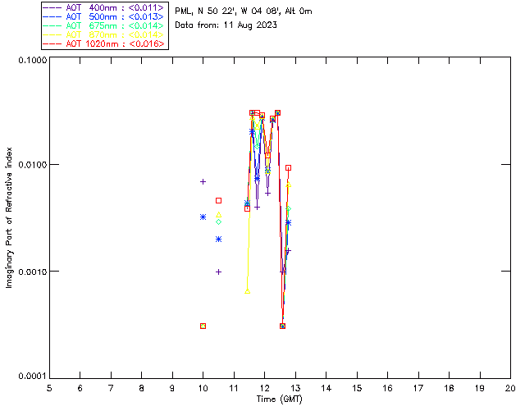Select the 'Data from: 11 Aug 2023' text

coord(226,25)
